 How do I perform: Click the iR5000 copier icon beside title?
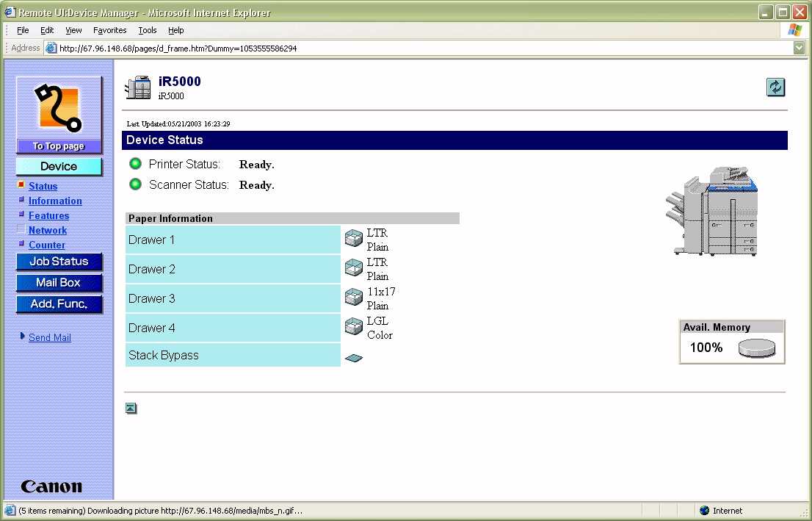pos(138,87)
